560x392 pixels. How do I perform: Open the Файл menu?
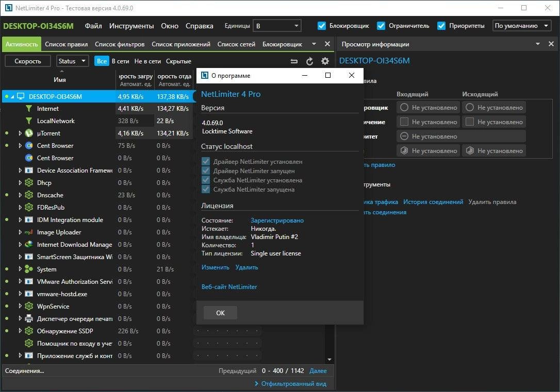(x=93, y=26)
